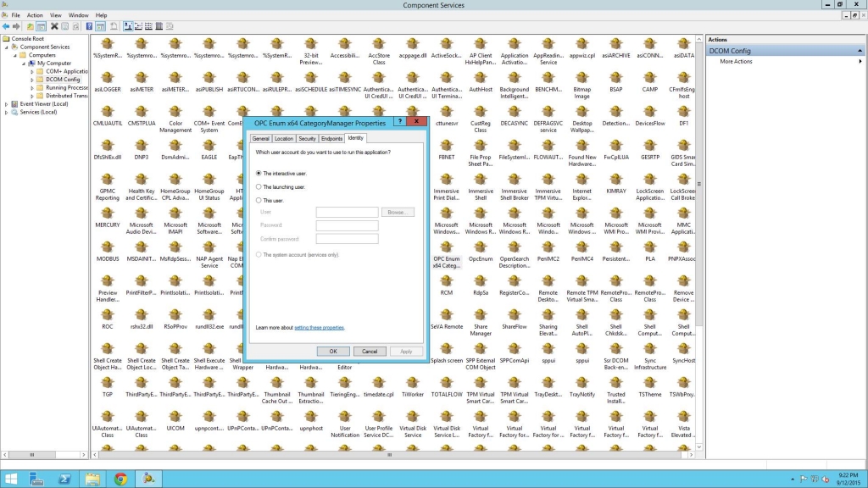Collapse the Computers tree node
The height and width of the screenshot is (488, 868).
pos(15,55)
